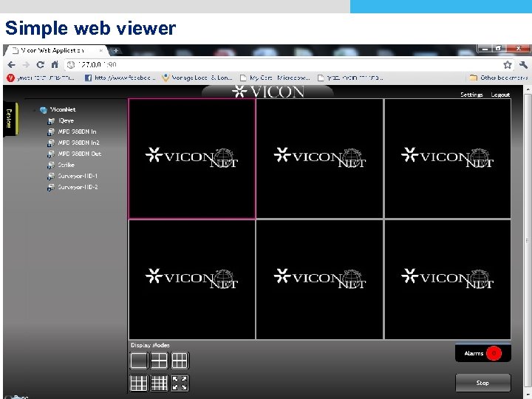
Task: Select the MPD 980DN In2 device label
Action: (79, 143)
